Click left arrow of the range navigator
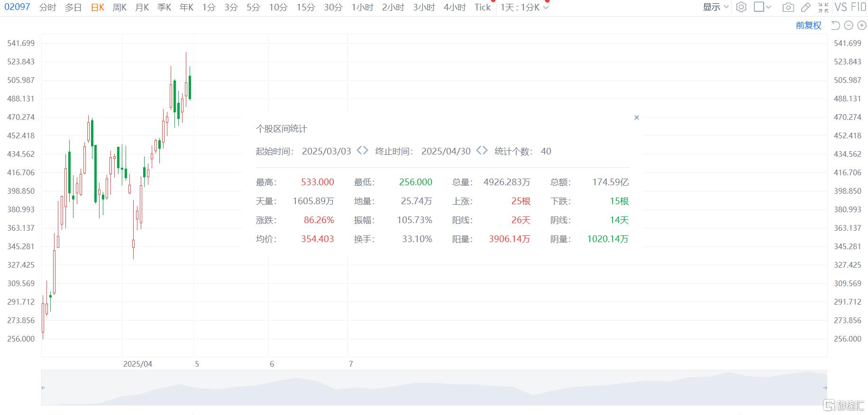 pyautogui.click(x=43, y=388)
